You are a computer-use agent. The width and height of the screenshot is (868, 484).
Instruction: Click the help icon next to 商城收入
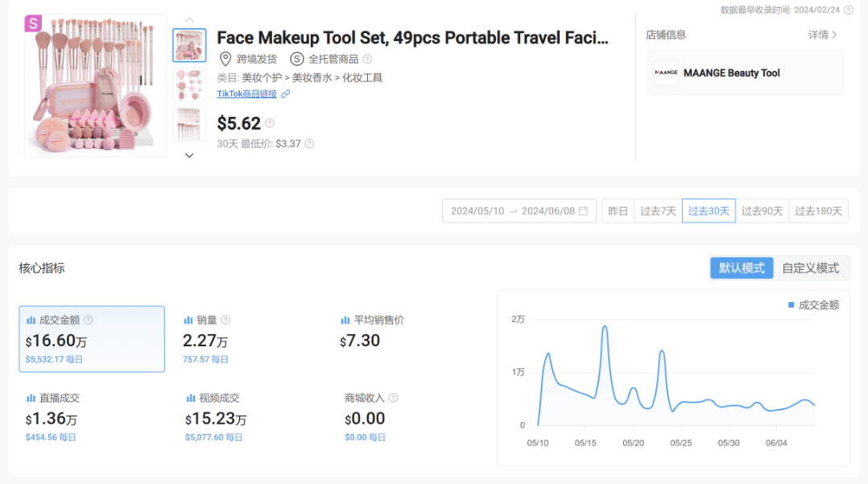393,398
